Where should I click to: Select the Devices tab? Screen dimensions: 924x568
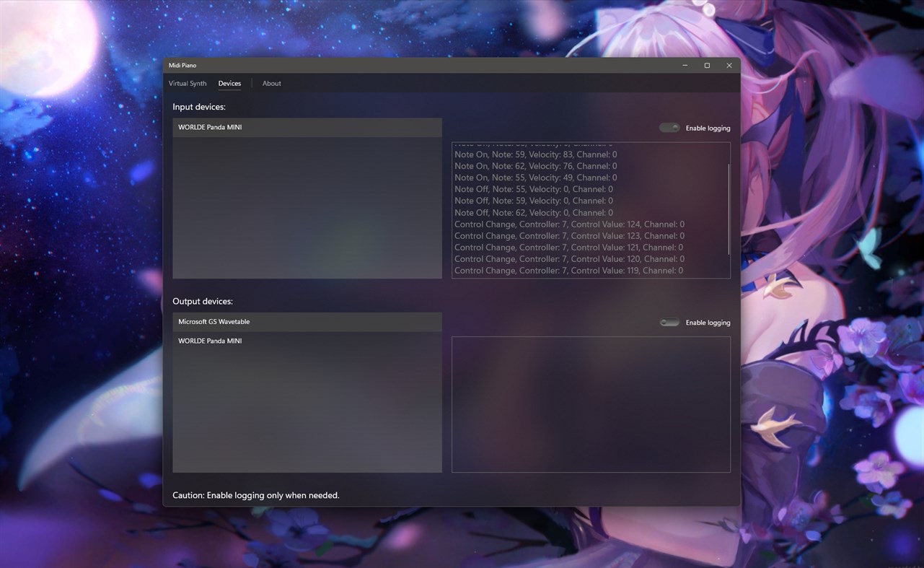coord(229,84)
